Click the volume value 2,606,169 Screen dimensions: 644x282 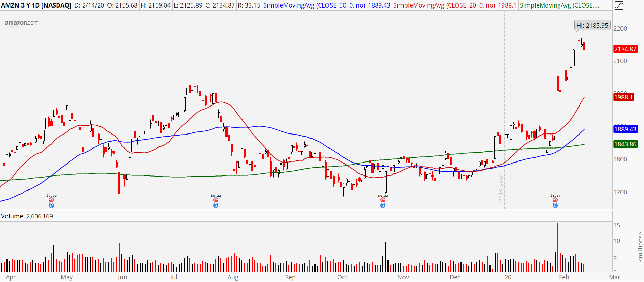pos(40,216)
